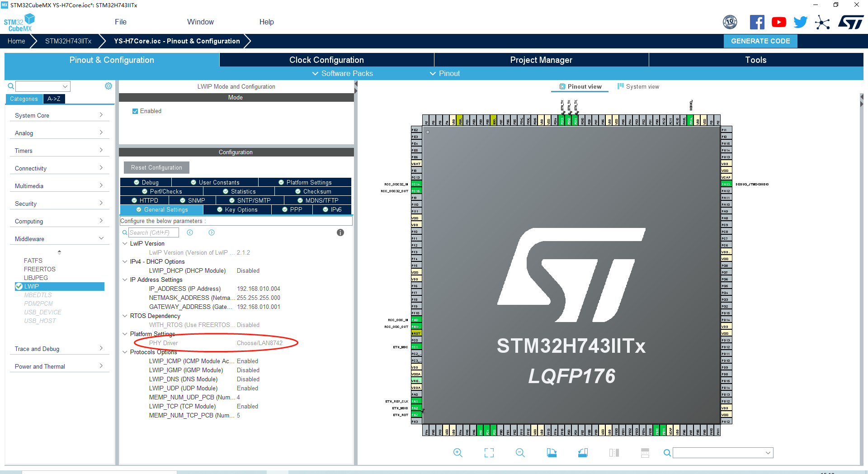Open the categories settings gear icon
Screen dimensions: 868x474
coord(108,86)
